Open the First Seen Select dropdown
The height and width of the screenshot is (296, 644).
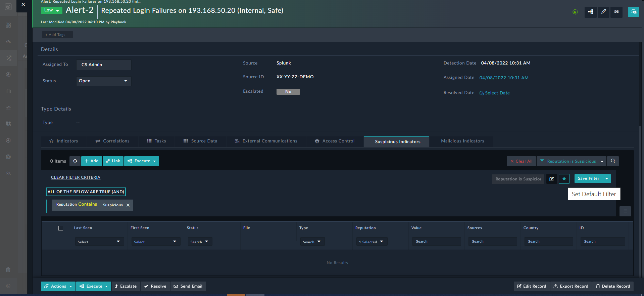click(x=156, y=242)
